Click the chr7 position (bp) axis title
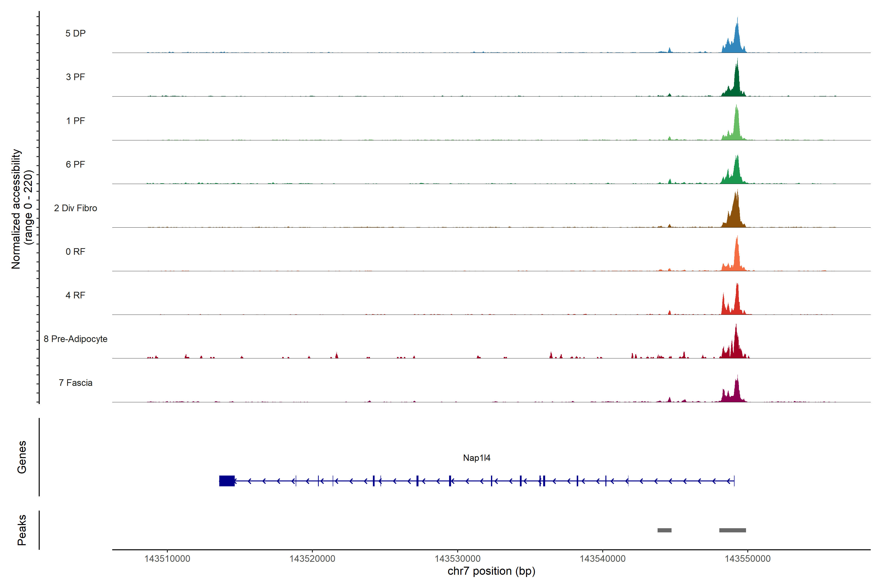The width and height of the screenshot is (882, 588). click(x=491, y=571)
